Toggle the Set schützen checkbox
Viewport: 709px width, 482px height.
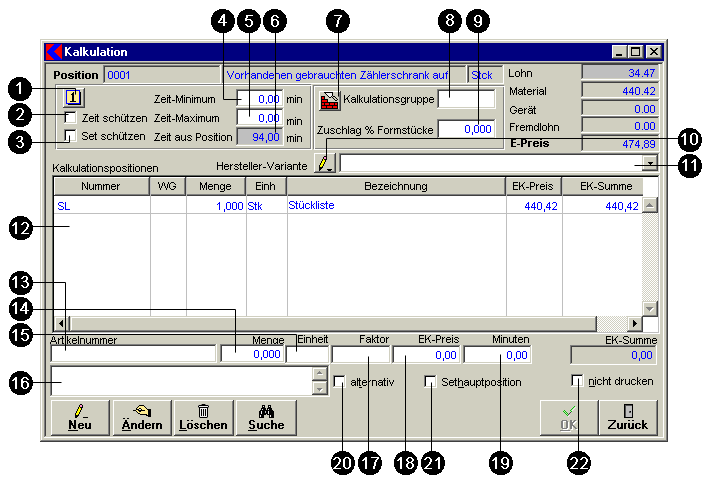(x=70, y=136)
